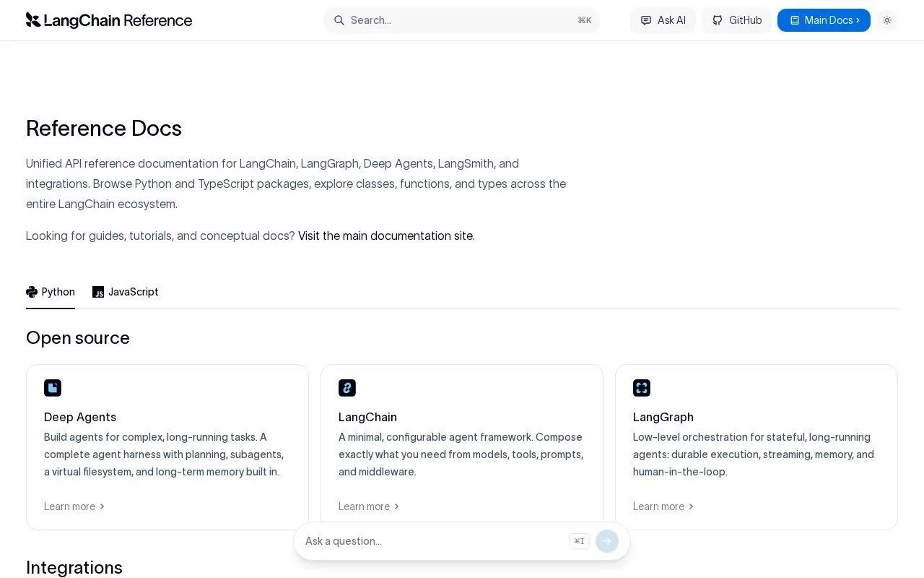The height and width of the screenshot is (578, 924).
Task: Visit the main documentation site link
Action: pos(386,236)
